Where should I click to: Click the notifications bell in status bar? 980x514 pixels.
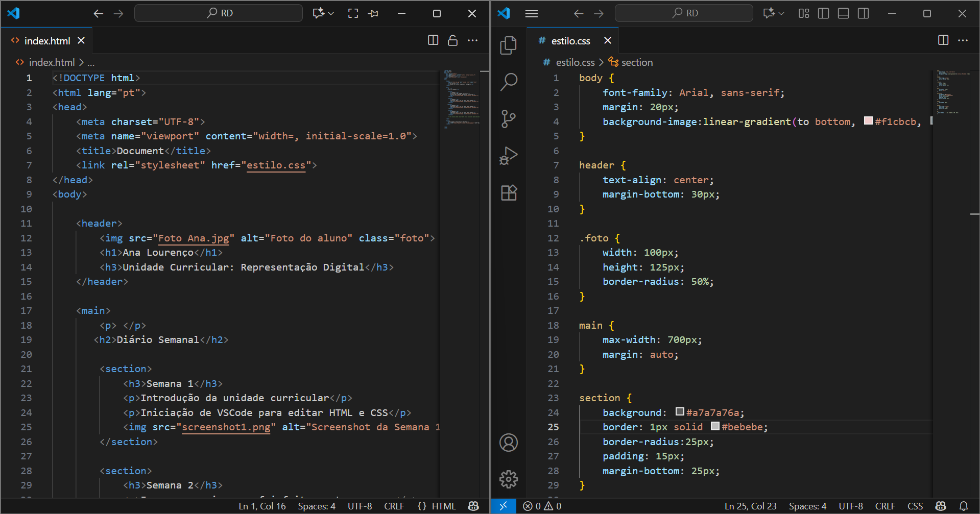point(963,506)
